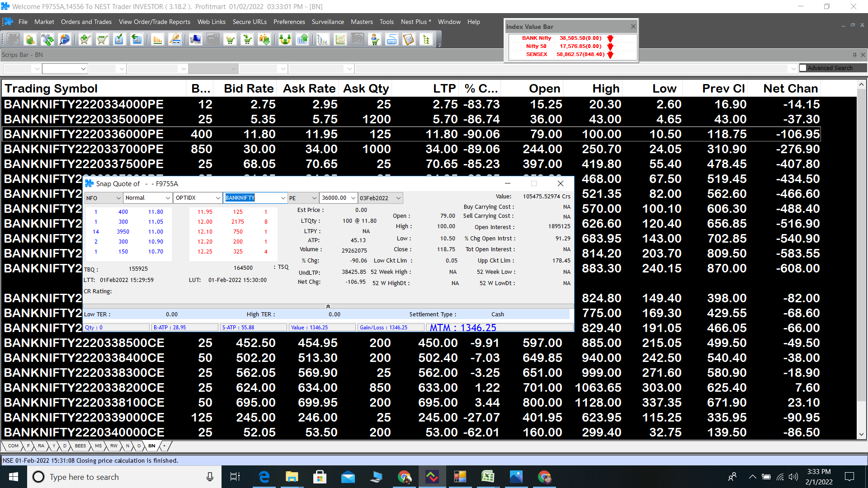Open Microsoft Edge from taskbar
Viewport: 868px width, 488px height.
pos(264,477)
